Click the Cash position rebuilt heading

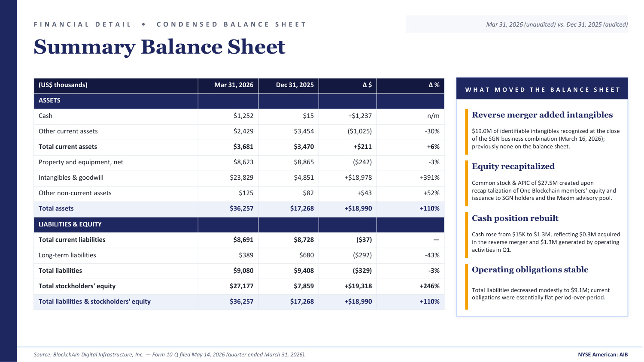pos(515,218)
